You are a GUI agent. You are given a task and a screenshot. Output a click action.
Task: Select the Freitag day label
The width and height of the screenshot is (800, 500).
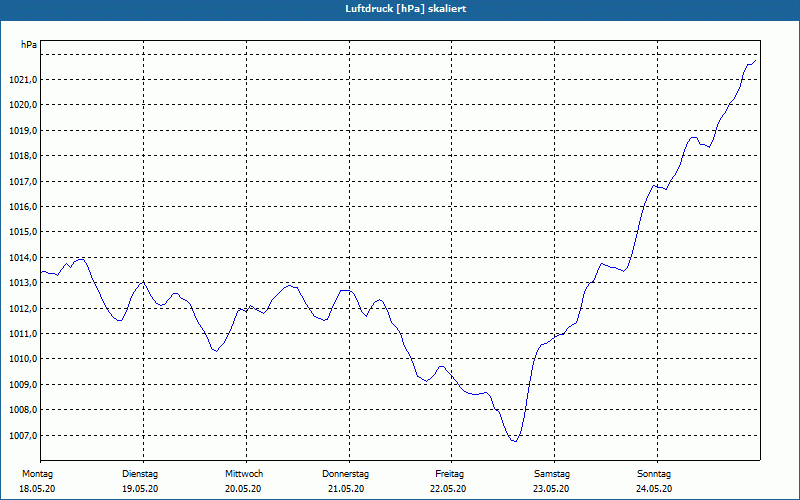449,474
